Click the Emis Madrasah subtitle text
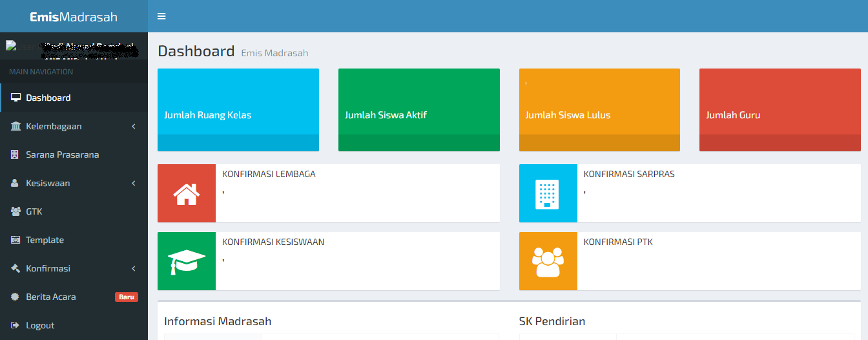This screenshot has width=868, height=340. pos(274,53)
